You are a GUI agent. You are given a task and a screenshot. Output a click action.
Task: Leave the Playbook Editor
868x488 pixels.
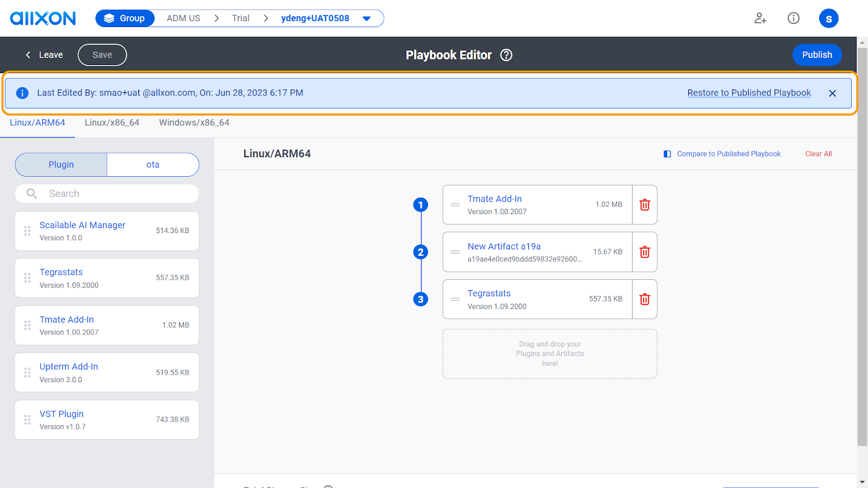point(44,55)
